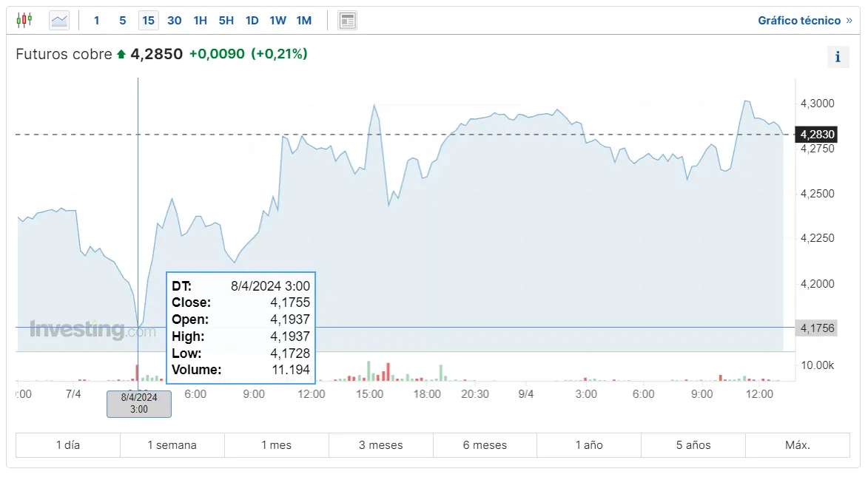Open the news/table layout icon
The height and width of the screenshot is (477, 868).
point(348,20)
